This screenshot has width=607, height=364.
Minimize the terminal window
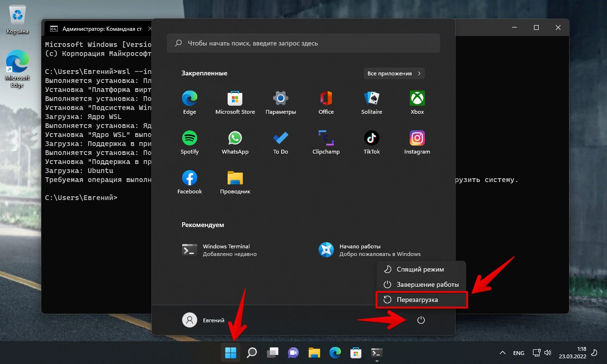coord(515,28)
